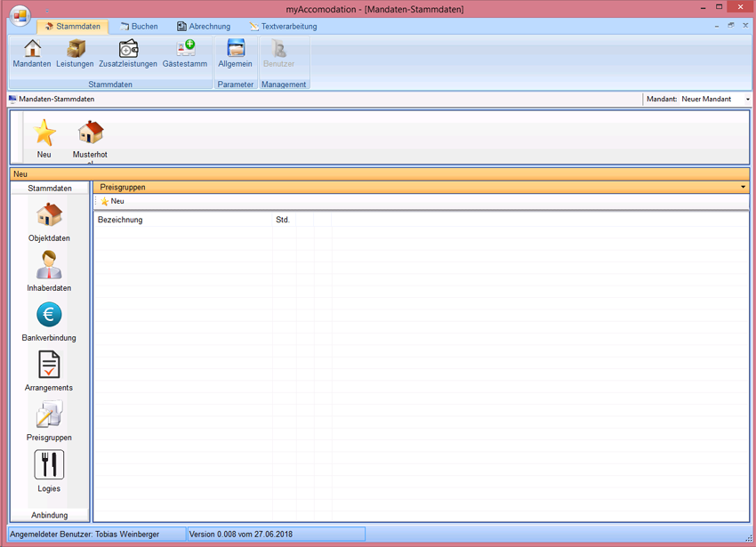Viewport: 756px width, 547px height.
Task: Click Neu button in Preisgruppen toolbar
Action: 112,202
